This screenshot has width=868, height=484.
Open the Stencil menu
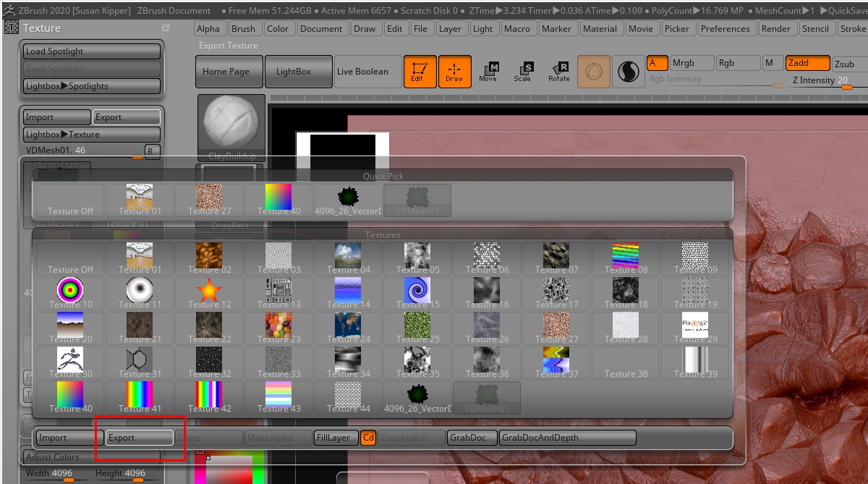815,29
